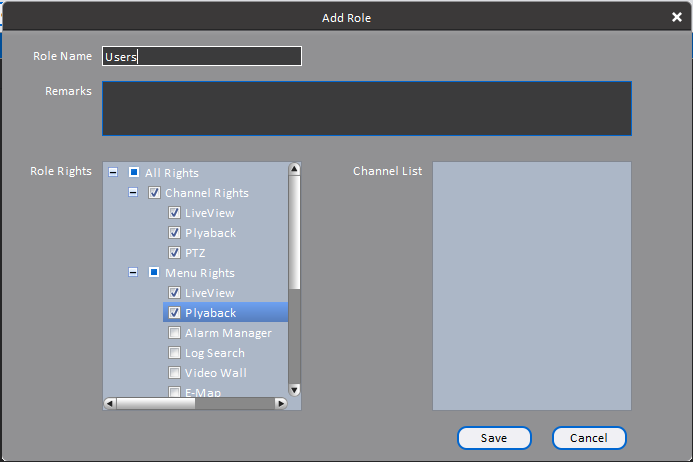The image size is (693, 462).
Task: Collapse the Menu Rights branch
Action: (x=133, y=272)
